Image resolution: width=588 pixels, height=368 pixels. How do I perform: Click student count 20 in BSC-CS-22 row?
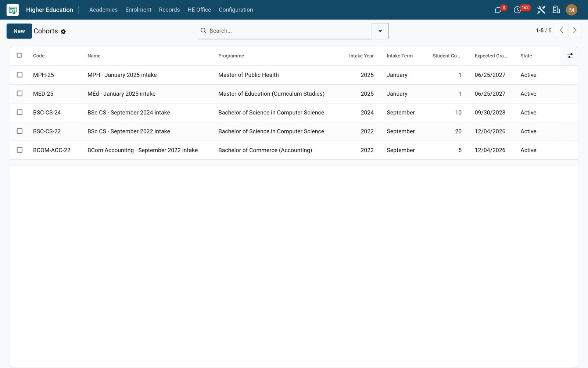click(x=458, y=131)
